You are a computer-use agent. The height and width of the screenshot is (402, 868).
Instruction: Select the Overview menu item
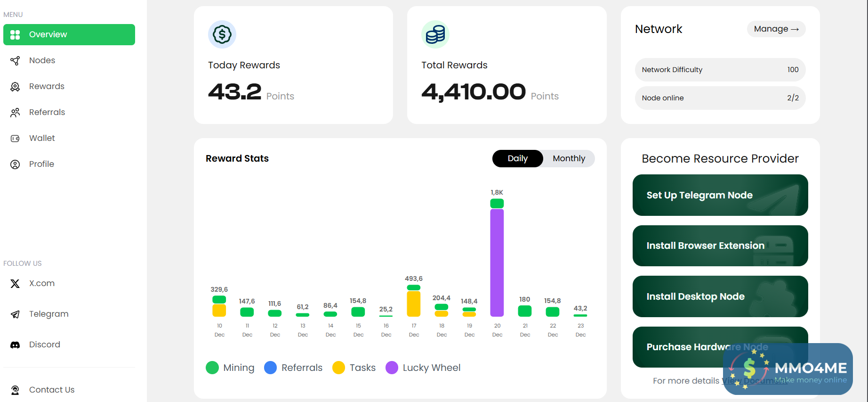pyautogui.click(x=69, y=35)
